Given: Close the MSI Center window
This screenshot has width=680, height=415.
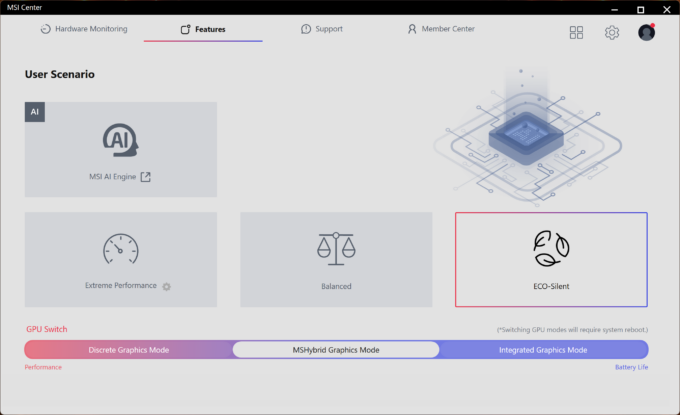Looking at the screenshot, I should pos(667,9).
